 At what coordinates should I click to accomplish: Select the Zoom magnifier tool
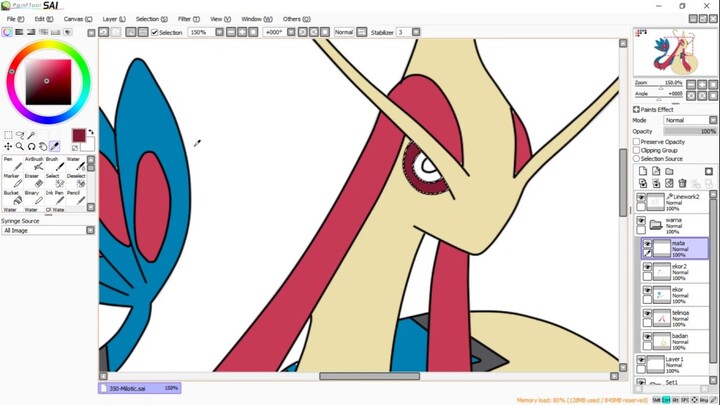(x=20, y=146)
